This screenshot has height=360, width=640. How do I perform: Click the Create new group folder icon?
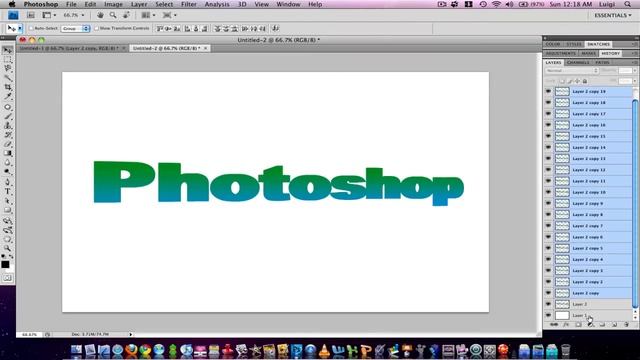[x=602, y=324]
